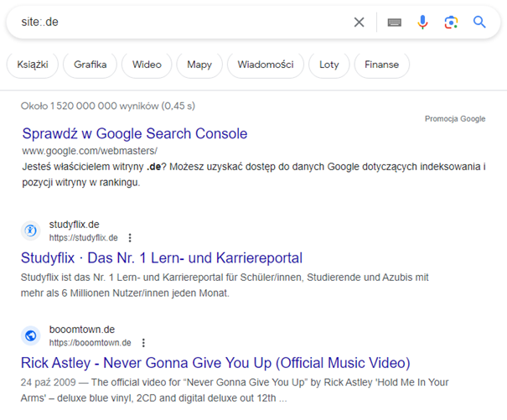Open the on-screen keyboard icon

tap(394, 23)
